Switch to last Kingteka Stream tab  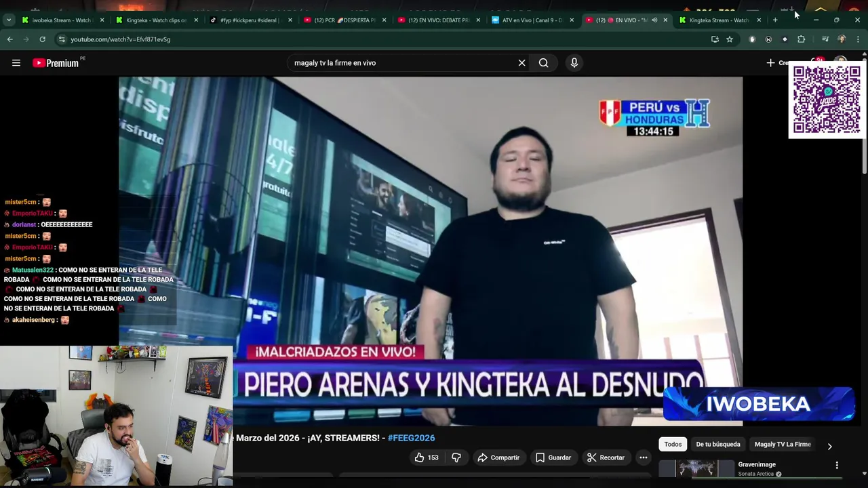point(719,20)
